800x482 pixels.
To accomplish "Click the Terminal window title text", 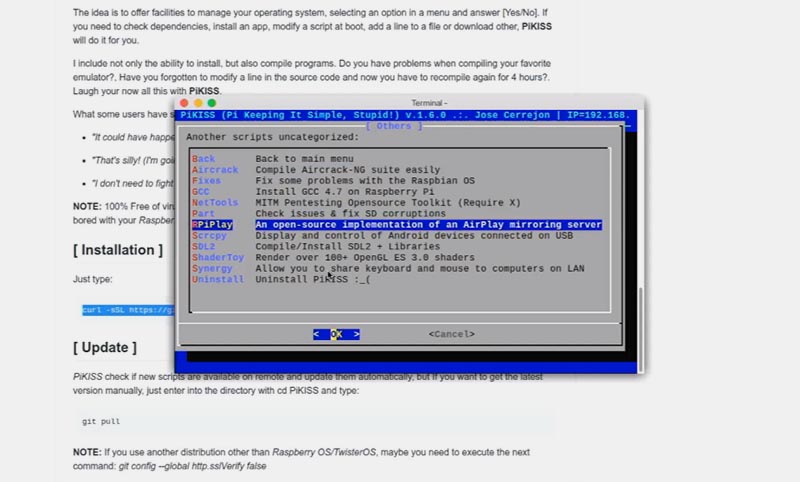I will [x=429, y=103].
